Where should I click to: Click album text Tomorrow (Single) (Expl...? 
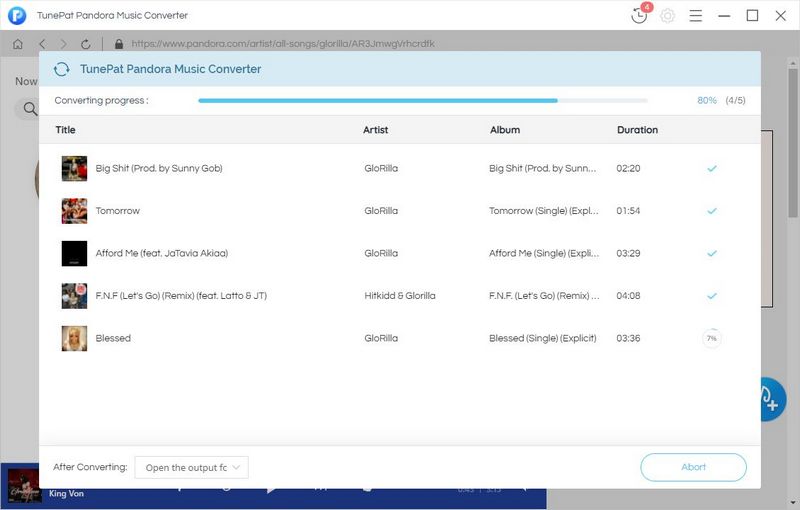pos(544,211)
